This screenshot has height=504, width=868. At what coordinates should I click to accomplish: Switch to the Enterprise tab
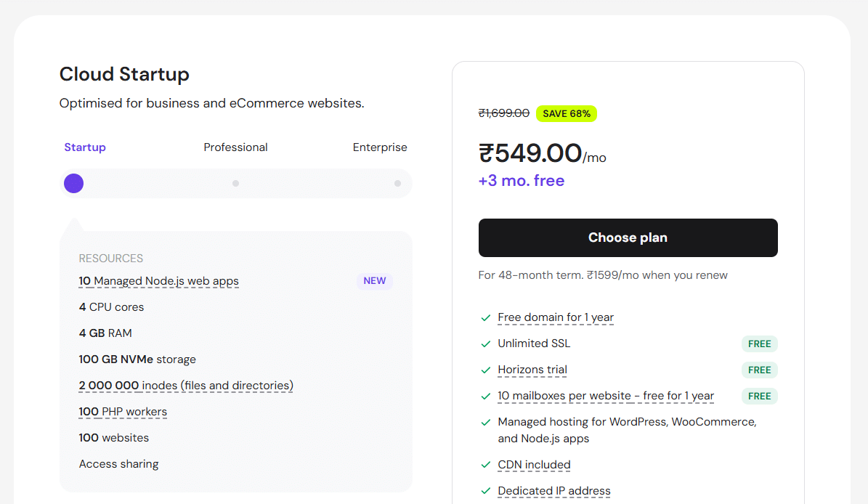[x=380, y=147]
